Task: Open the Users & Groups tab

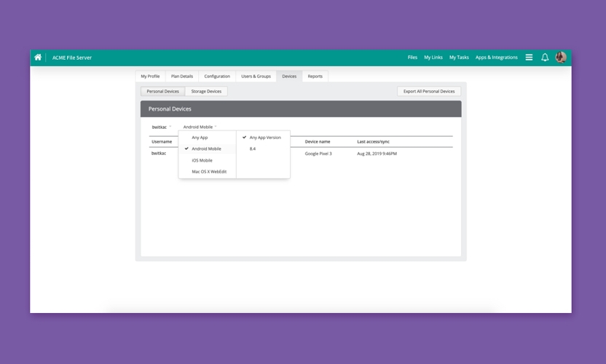Action: 256,76
